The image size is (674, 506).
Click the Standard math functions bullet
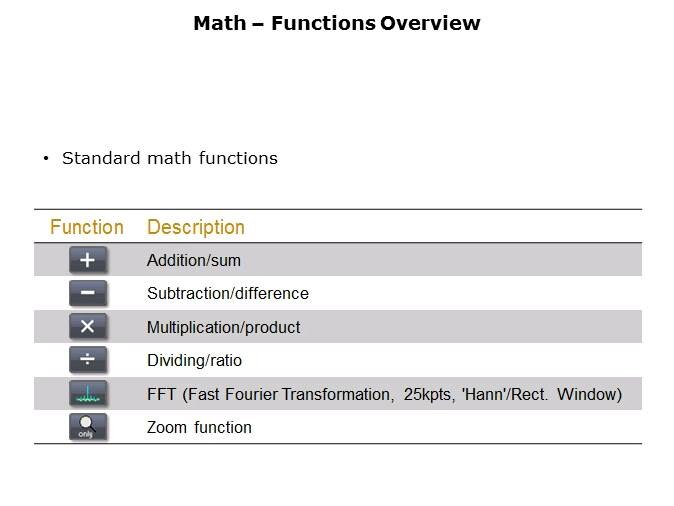(170, 158)
